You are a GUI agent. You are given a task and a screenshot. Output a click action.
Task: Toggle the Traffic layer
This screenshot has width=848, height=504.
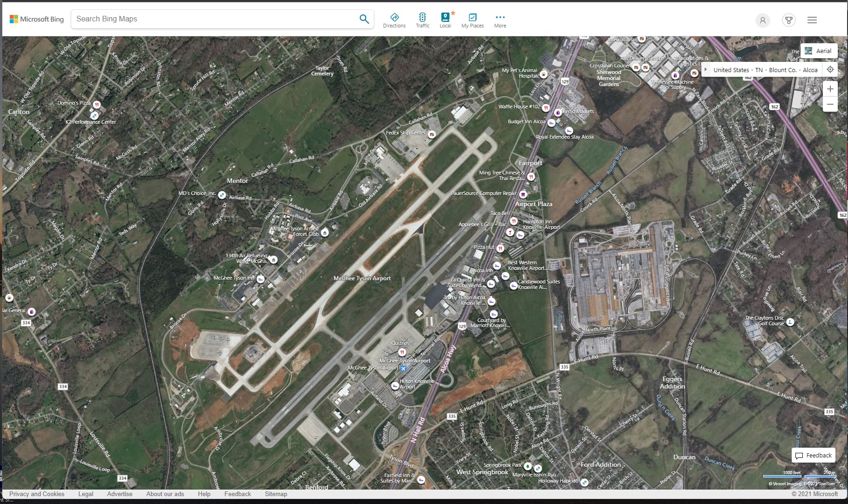point(422,20)
